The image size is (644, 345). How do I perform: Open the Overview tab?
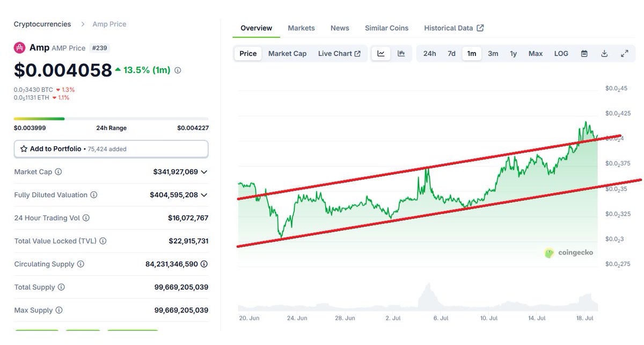tap(257, 28)
